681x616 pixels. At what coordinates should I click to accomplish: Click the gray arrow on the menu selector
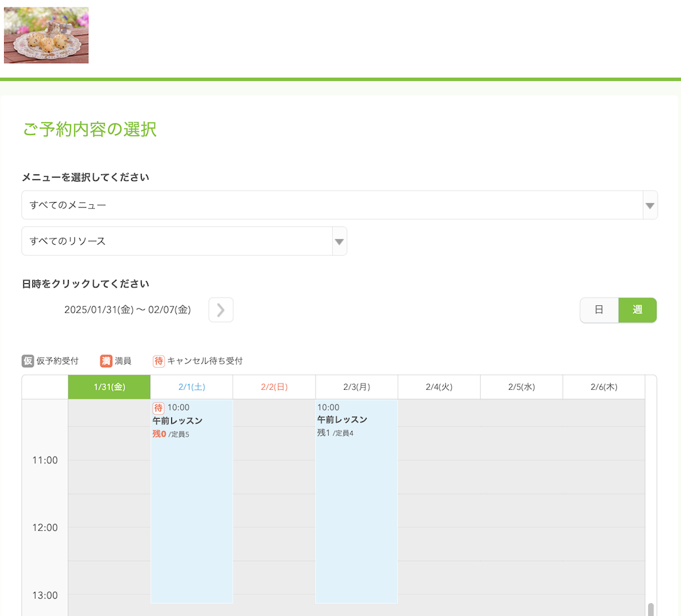(649, 205)
